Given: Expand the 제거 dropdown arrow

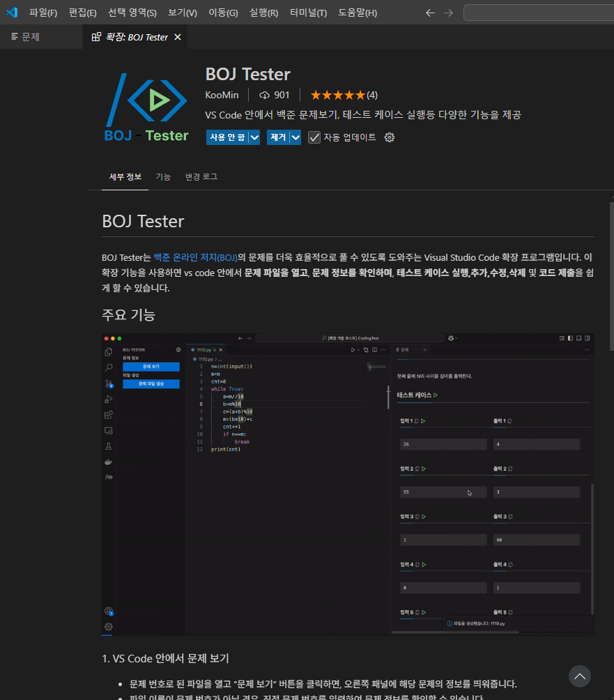Looking at the screenshot, I should click(x=296, y=137).
